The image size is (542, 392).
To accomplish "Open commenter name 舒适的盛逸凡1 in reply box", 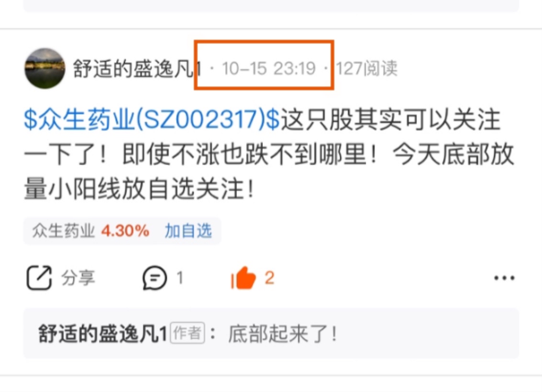I will pyautogui.click(x=103, y=334).
